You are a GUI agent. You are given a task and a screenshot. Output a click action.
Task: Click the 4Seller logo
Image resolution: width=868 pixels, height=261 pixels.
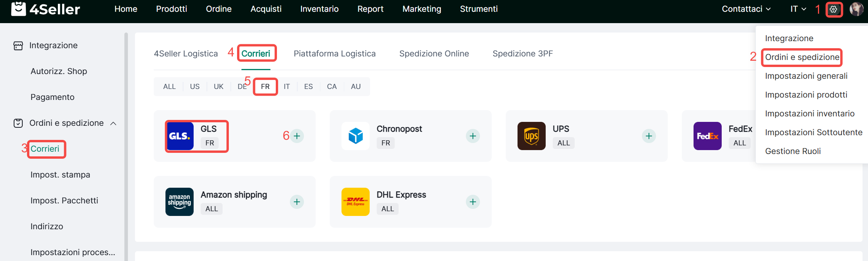(45, 9)
